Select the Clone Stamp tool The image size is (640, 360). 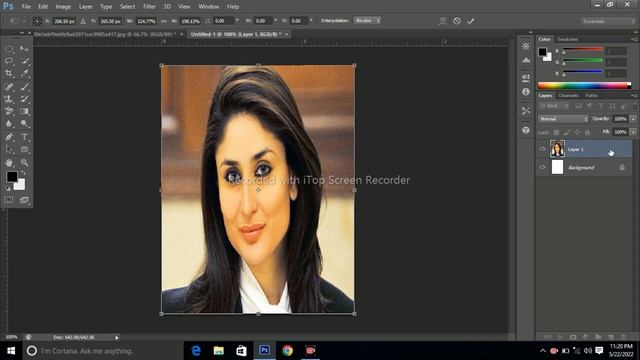point(9,99)
